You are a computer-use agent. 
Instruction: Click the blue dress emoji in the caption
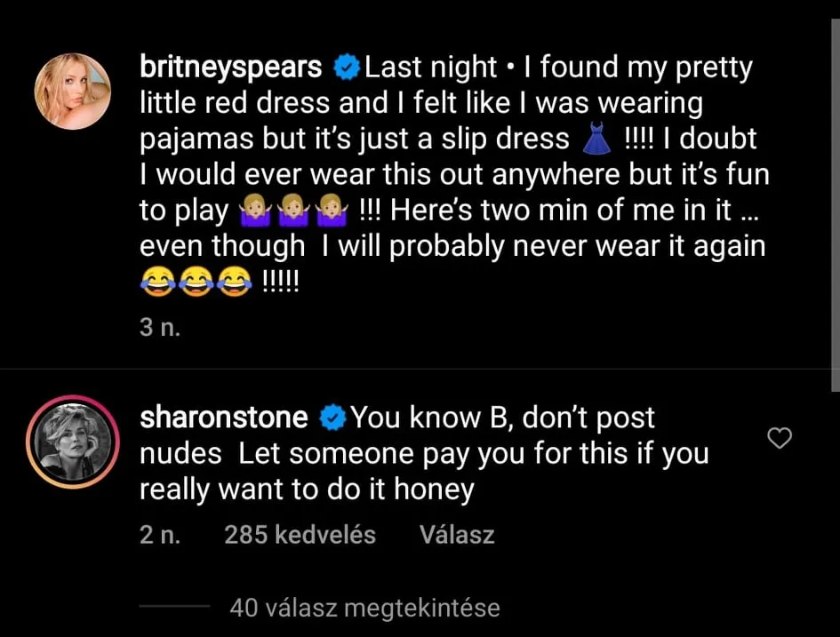(596, 139)
